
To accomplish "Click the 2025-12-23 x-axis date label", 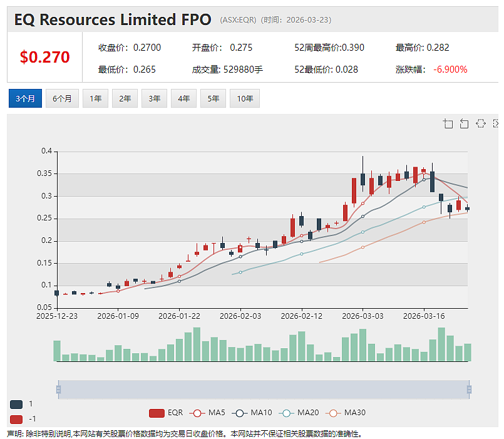I will pyautogui.click(x=57, y=316).
